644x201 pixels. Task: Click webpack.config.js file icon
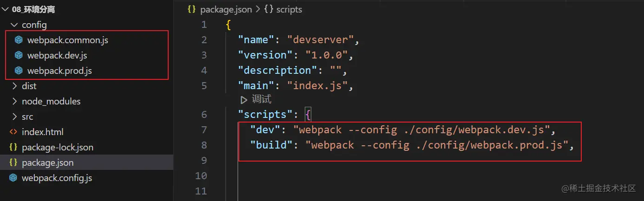tap(13, 178)
